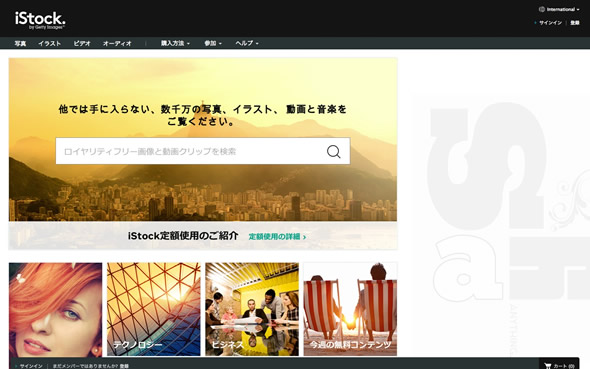Click サインイン in the bottom bar
The image size is (590, 369).
point(31,366)
